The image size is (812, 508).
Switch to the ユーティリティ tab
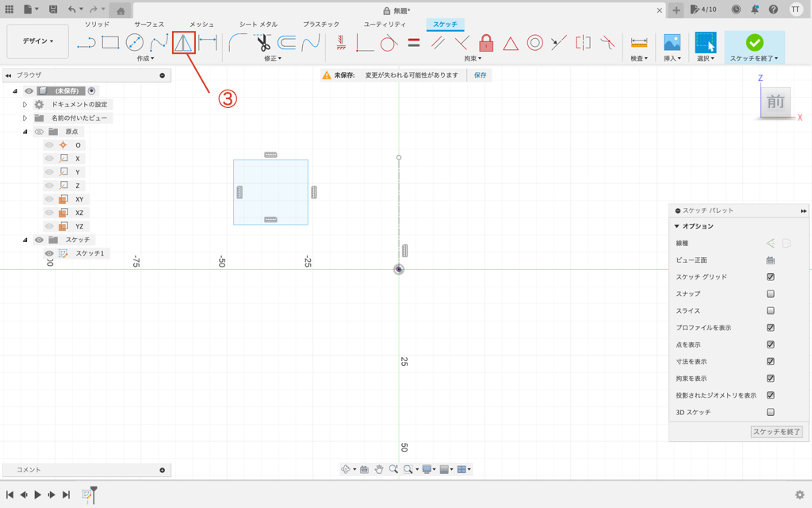click(385, 25)
